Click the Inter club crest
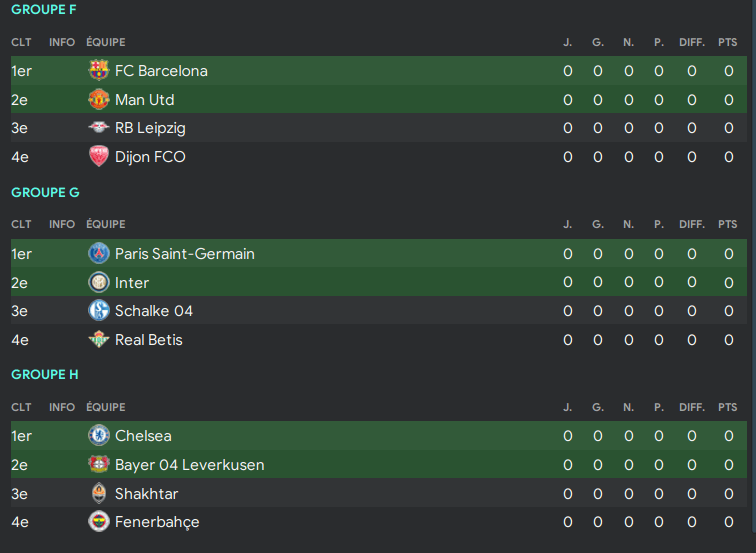 (x=99, y=283)
